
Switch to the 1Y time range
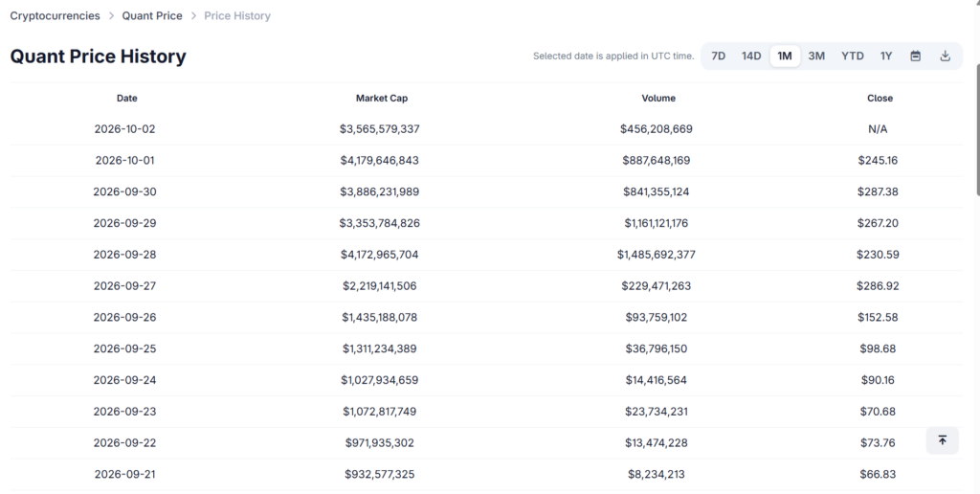click(885, 56)
